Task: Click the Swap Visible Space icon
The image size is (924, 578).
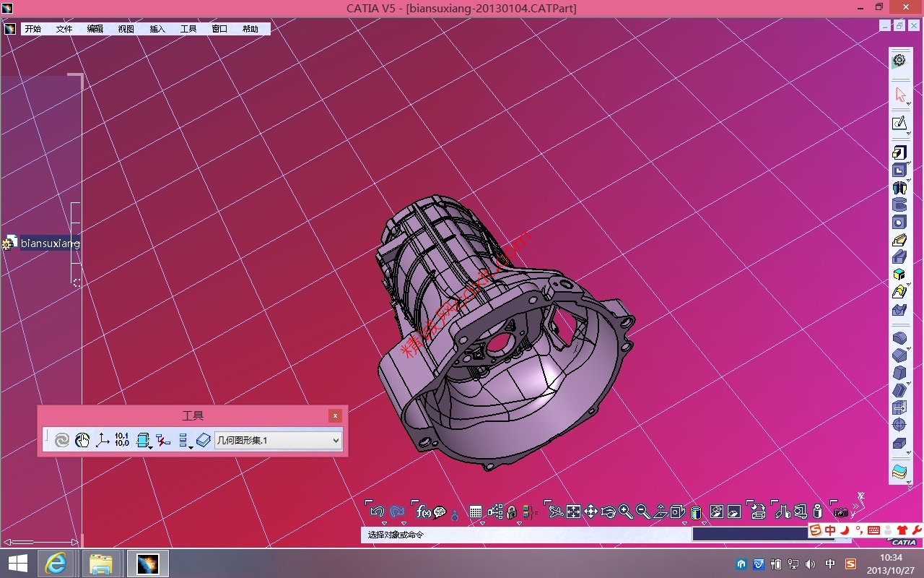Action: [x=734, y=512]
